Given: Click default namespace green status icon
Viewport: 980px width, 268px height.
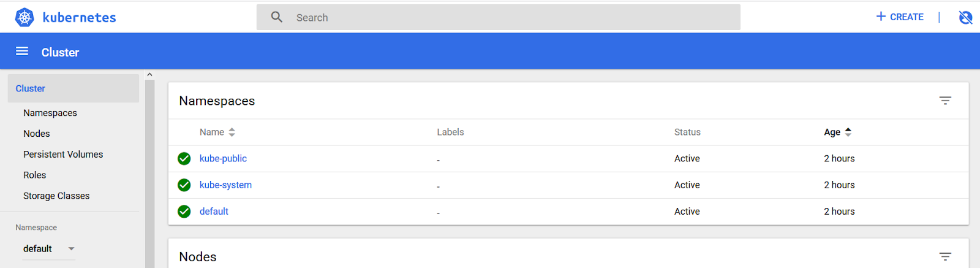Looking at the screenshot, I should coord(184,212).
